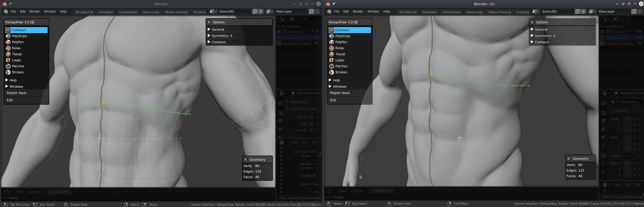Switch to Game Logic tab in left window

point(151,12)
